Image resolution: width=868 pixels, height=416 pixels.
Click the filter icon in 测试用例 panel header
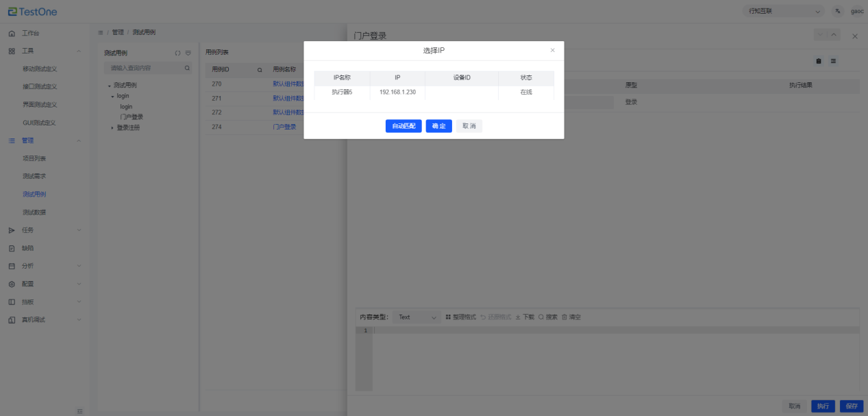click(188, 53)
